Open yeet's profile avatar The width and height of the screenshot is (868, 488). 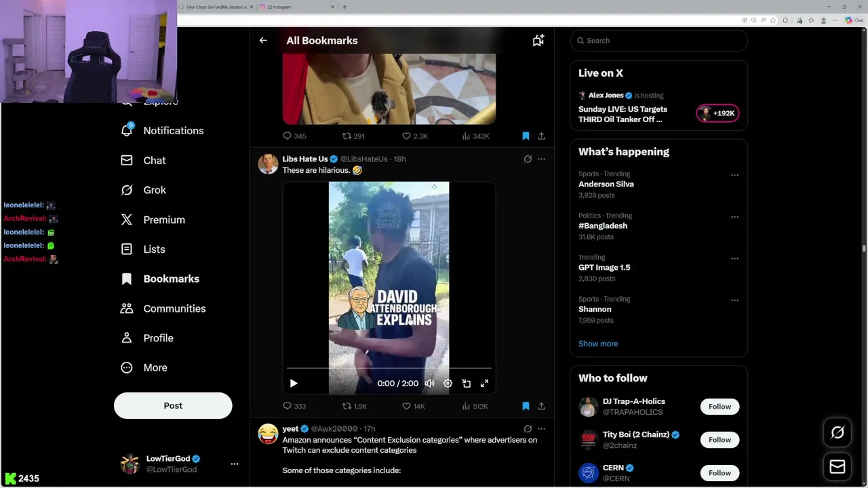tap(268, 434)
